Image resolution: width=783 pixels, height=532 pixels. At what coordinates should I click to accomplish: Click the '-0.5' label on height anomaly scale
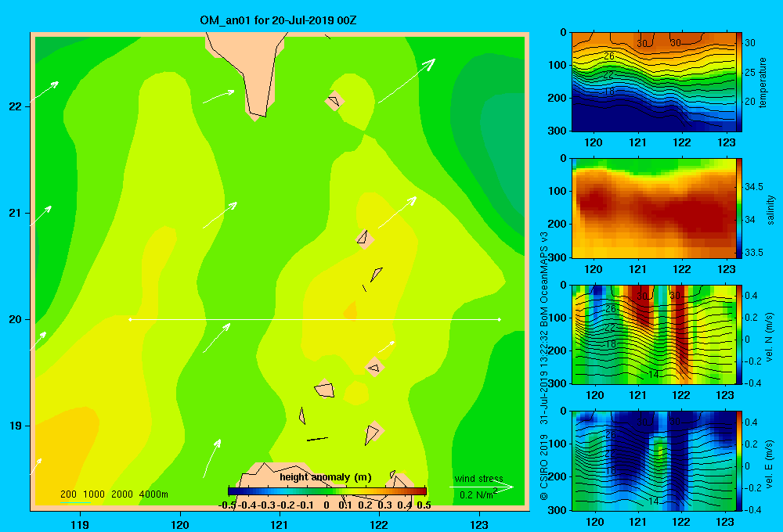click(227, 505)
